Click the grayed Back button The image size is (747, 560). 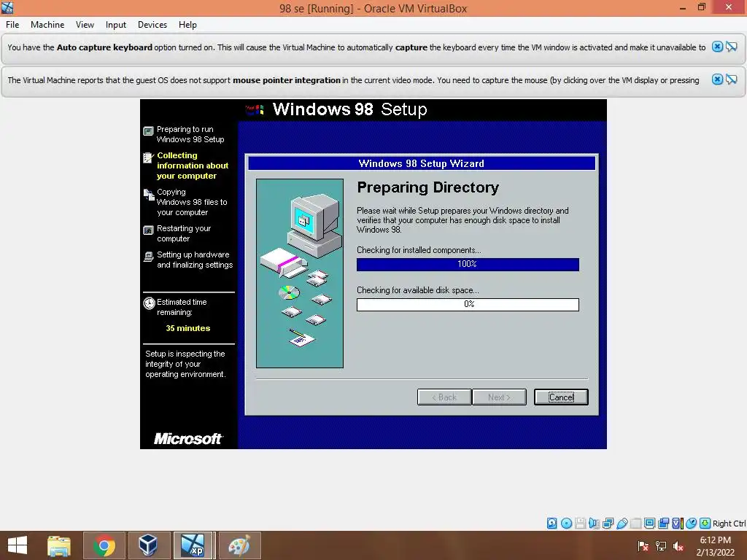point(444,397)
